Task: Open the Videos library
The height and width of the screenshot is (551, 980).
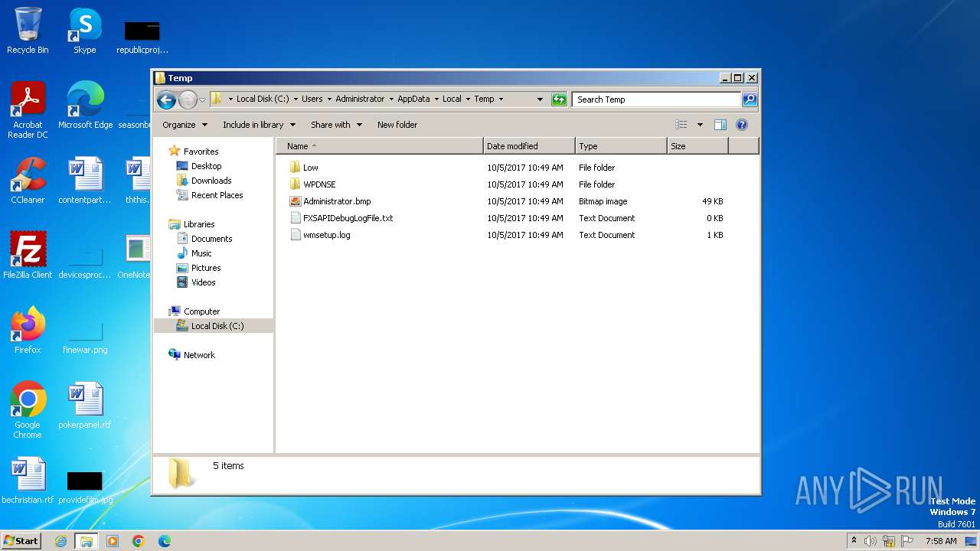Action: click(x=203, y=282)
